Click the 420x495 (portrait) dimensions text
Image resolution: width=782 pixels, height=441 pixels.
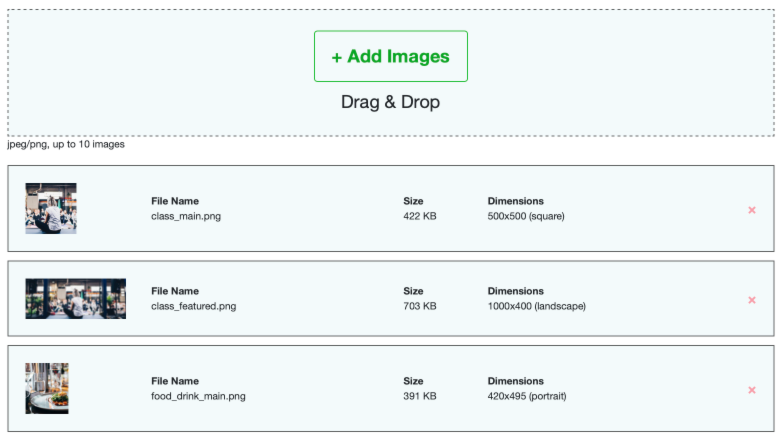[527, 396]
